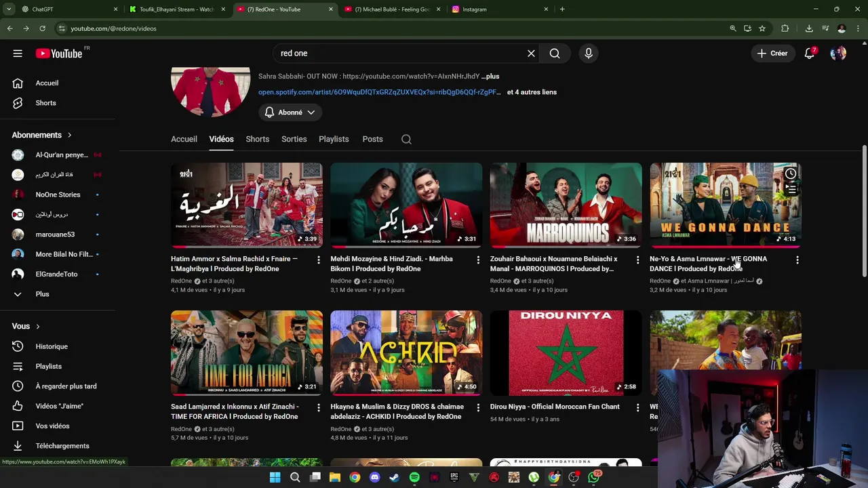Open Saad Lamjarred TIME FOR AFRICA title

tap(235, 411)
